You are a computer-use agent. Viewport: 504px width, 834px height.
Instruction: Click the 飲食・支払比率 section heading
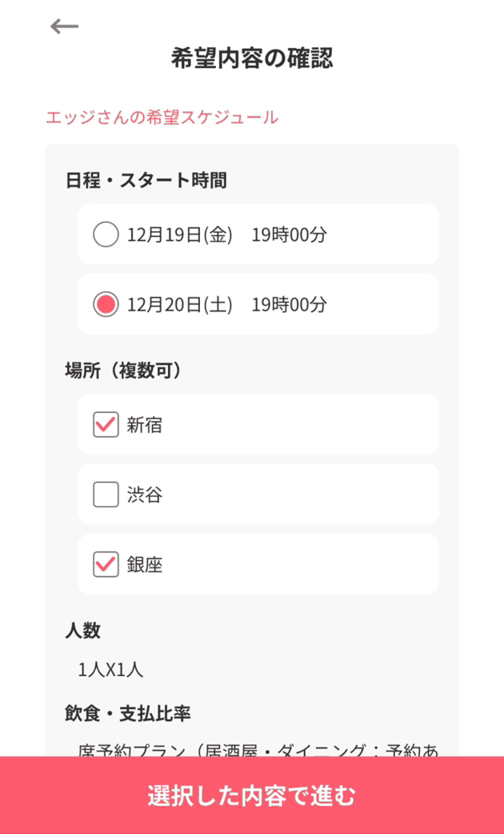tap(128, 714)
